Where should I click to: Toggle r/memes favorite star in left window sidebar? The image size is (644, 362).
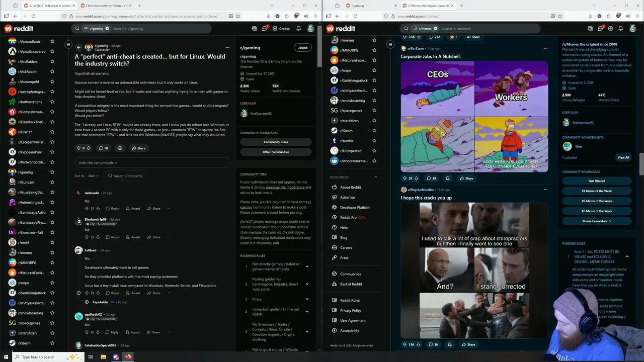pyautogui.click(x=52, y=252)
